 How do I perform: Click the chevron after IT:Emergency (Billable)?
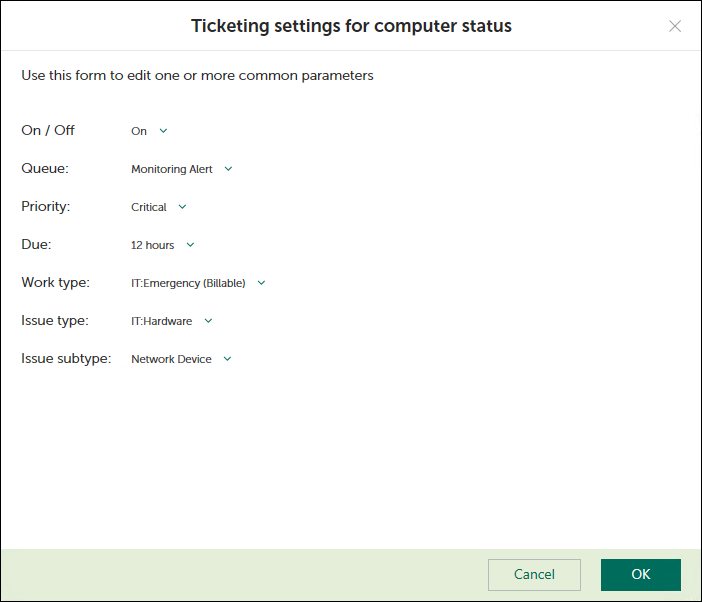261,283
